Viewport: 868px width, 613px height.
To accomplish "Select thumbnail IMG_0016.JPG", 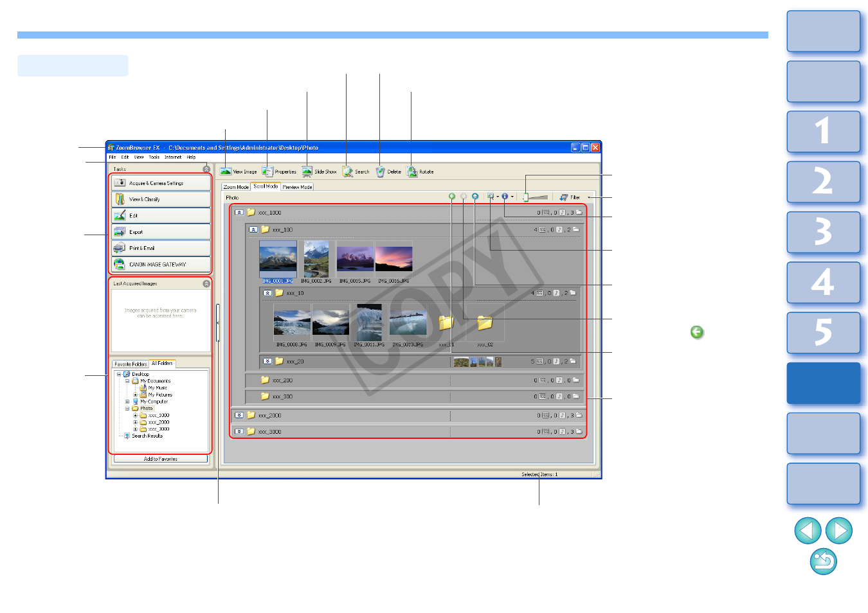I will pyautogui.click(x=393, y=259).
